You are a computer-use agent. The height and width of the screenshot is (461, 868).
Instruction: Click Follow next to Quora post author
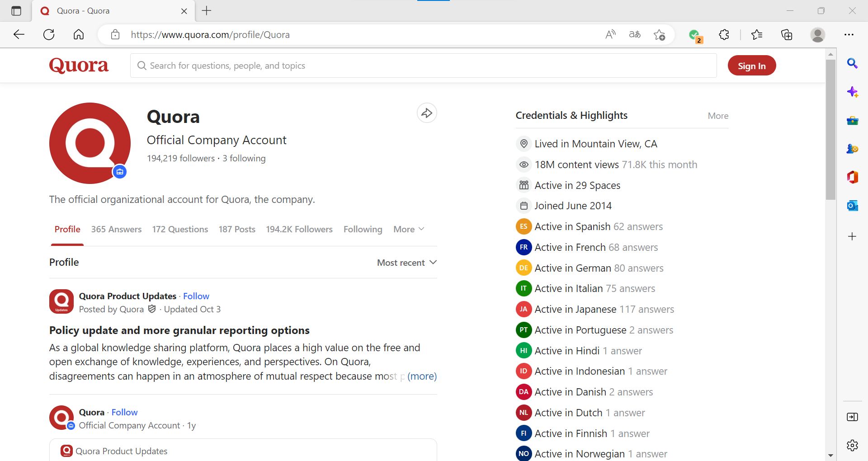pyautogui.click(x=124, y=412)
